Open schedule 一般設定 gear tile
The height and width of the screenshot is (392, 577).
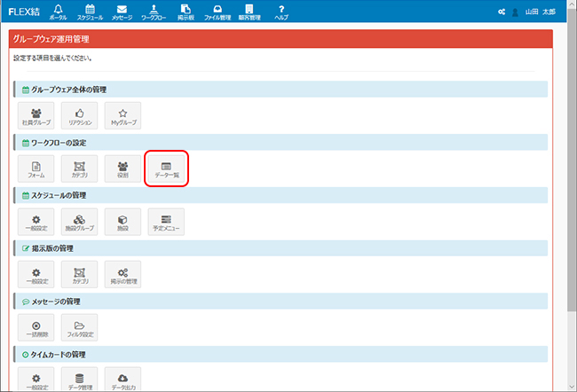[36, 222]
